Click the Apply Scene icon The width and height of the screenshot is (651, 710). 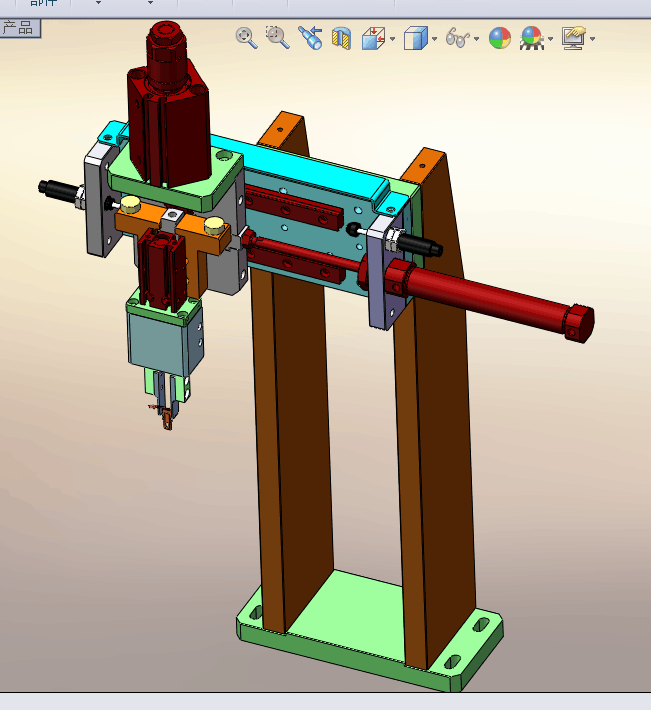click(x=532, y=38)
